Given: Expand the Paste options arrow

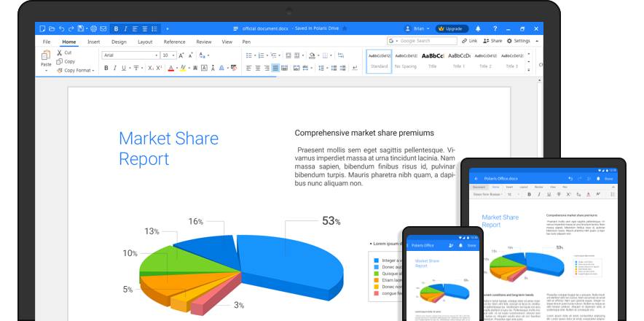Looking at the screenshot, I should tap(46, 71).
